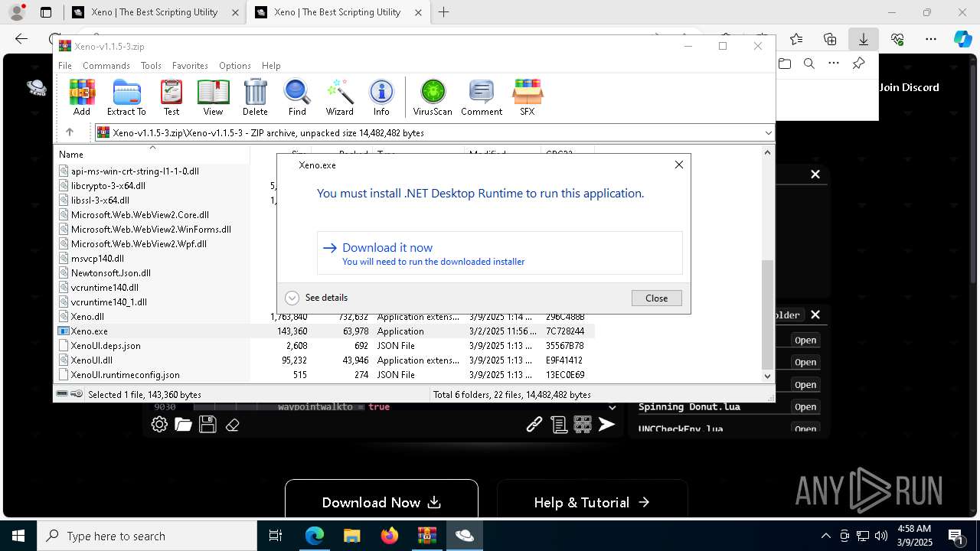Expand See details in Xeno.exe dialog
This screenshot has height=551, width=980.
[x=316, y=298]
